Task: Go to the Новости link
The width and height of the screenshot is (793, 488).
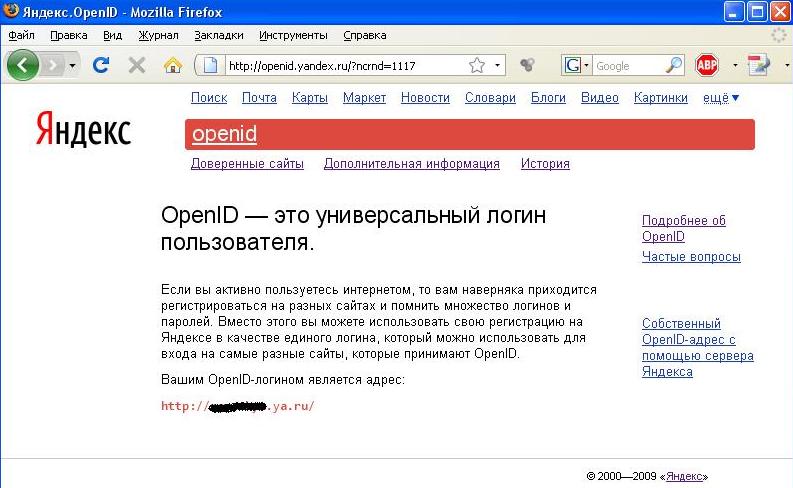Action: coord(425,98)
